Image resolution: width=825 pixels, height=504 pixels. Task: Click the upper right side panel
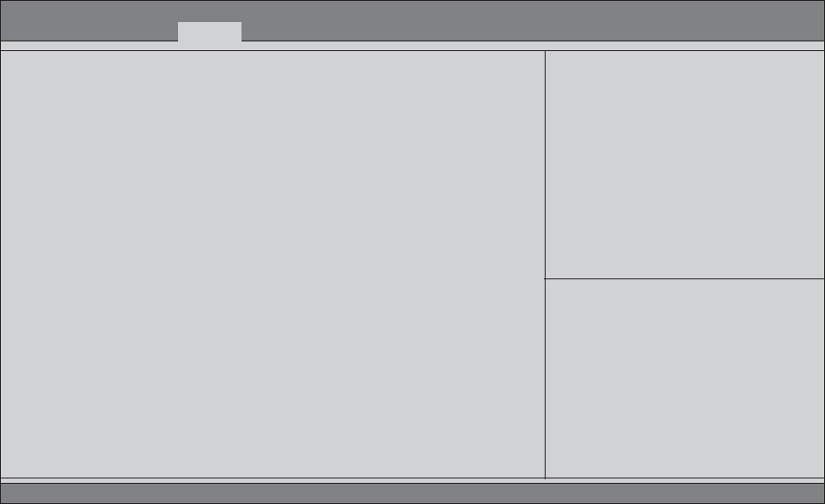(685, 165)
